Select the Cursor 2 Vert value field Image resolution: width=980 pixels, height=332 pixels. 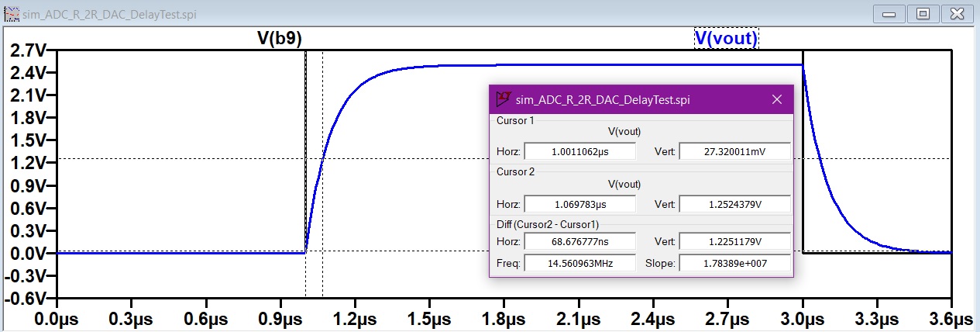point(734,203)
